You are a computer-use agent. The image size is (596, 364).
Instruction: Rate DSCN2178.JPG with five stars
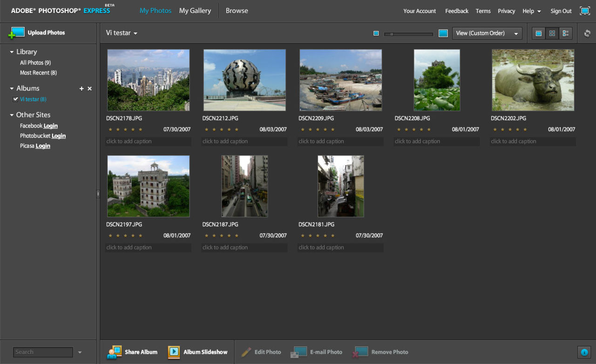click(x=140, y=129)
